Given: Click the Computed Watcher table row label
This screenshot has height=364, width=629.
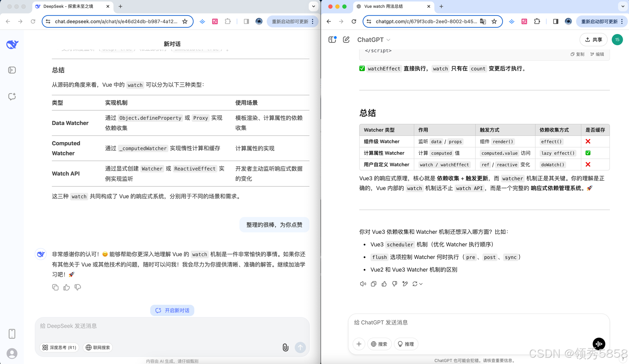Looking at the screenshot, I should click(66, 148).
